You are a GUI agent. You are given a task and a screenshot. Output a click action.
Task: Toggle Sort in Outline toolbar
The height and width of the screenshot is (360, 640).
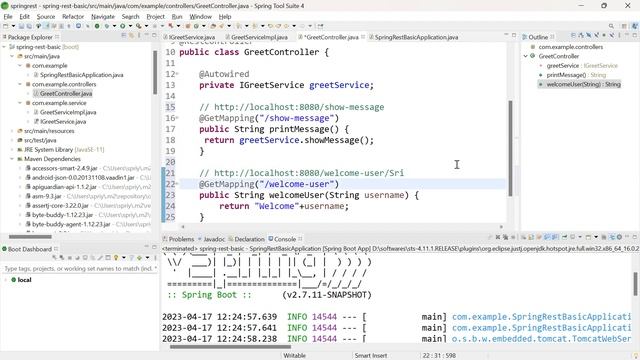click(581, 36)
